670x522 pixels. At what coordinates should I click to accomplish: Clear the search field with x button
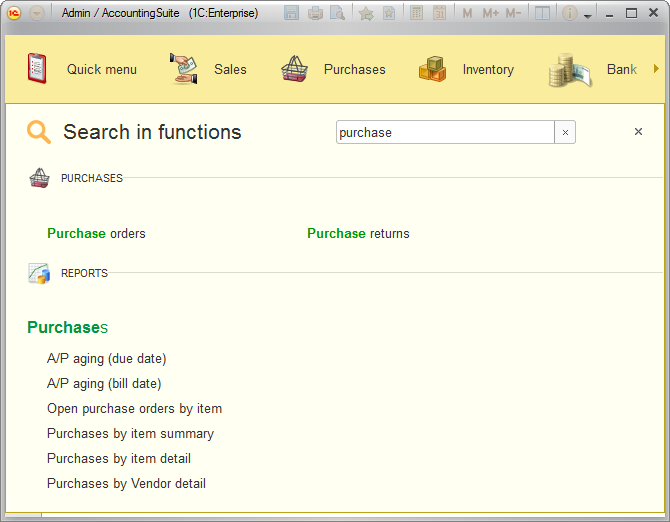(565, 132)
